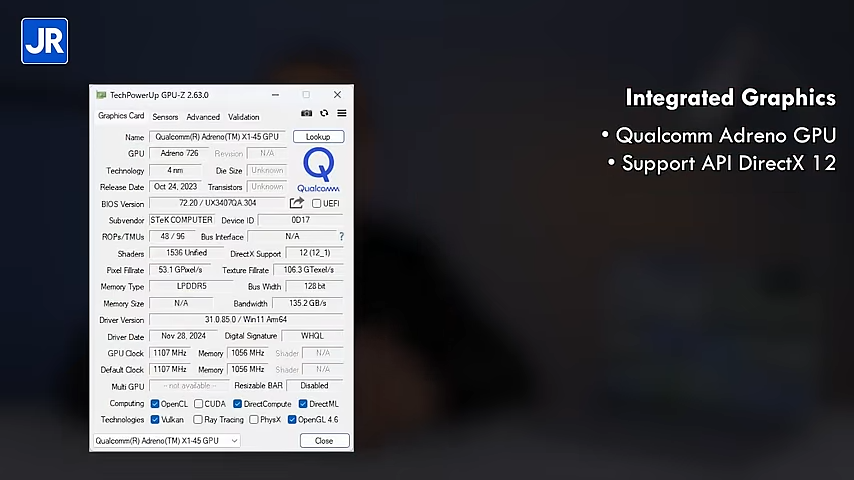The width and height of the screenshot is (854, 480).
Task: Toggle the PhysX checkbox
Action: click(x=254, y=420)
